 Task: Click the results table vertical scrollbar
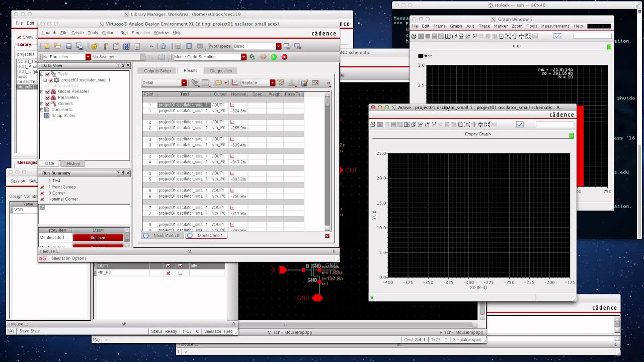point(328,161)
